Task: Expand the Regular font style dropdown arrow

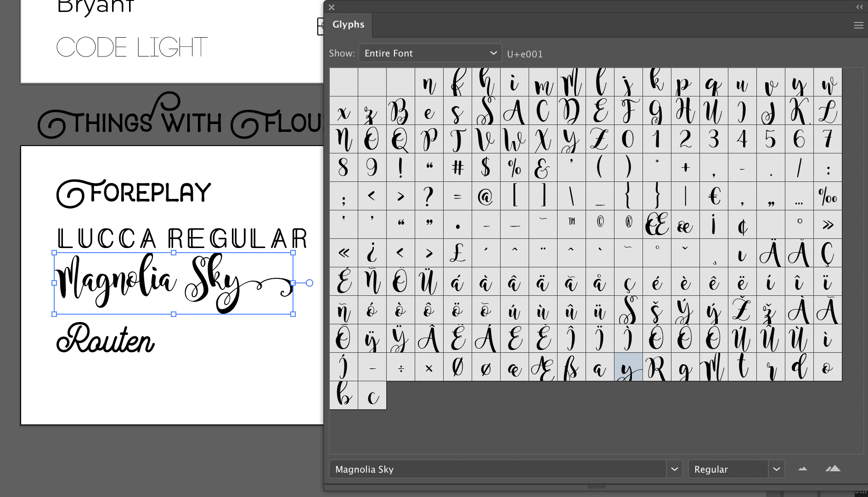Action: pos(777,469)
